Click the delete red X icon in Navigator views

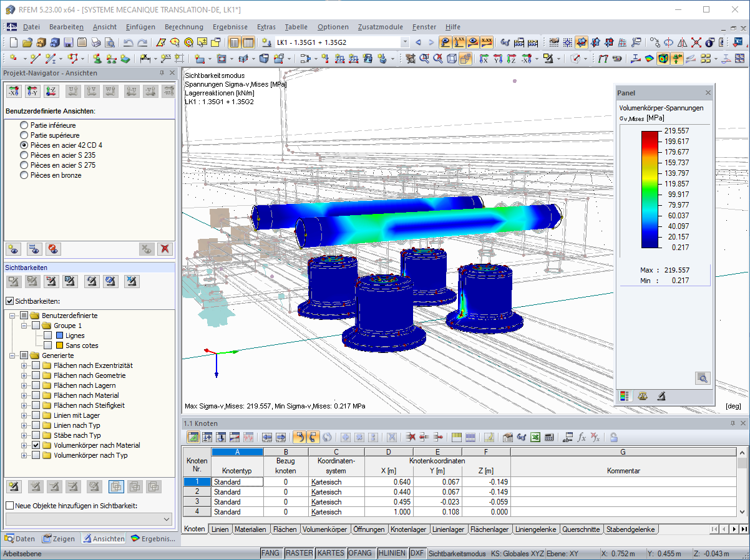pyautogui.click(x=165, y=249)
